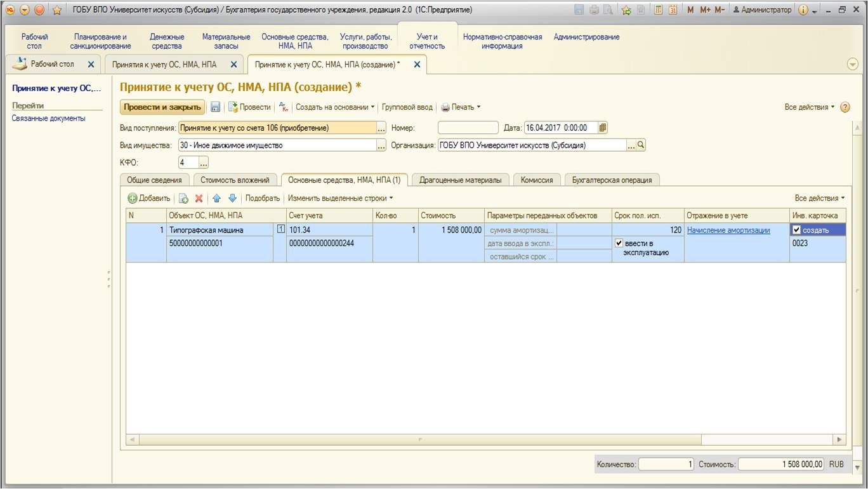
Task: Open date picker beside the Дата field
Action: tap(603, 128)
